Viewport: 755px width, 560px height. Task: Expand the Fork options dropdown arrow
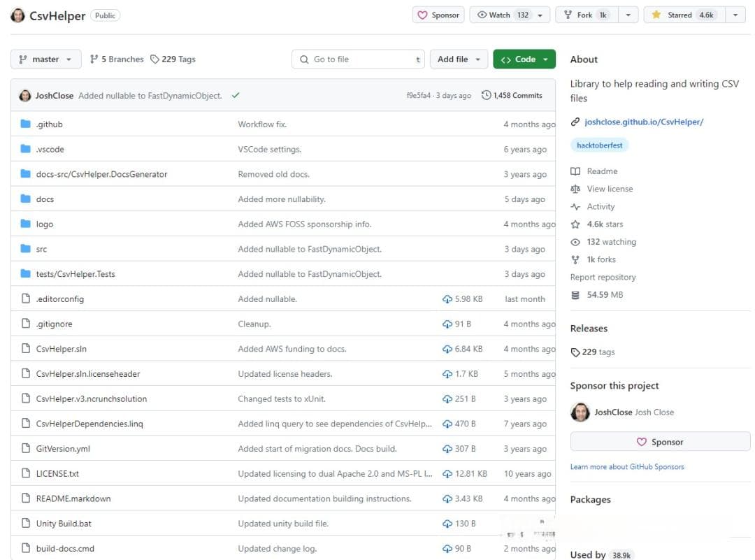click(628, 15)
